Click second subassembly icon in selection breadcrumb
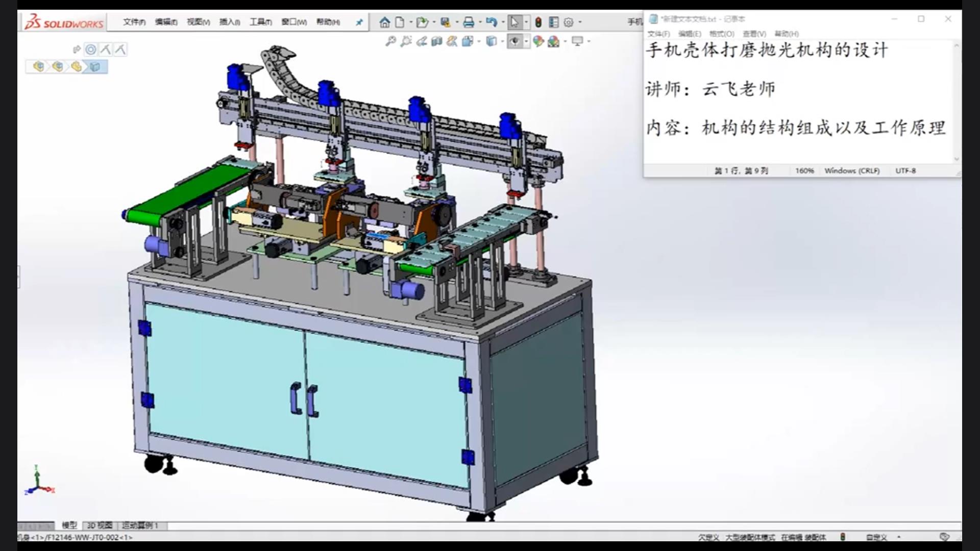Screen dimensions: 980x551 [x=57, y=66]
